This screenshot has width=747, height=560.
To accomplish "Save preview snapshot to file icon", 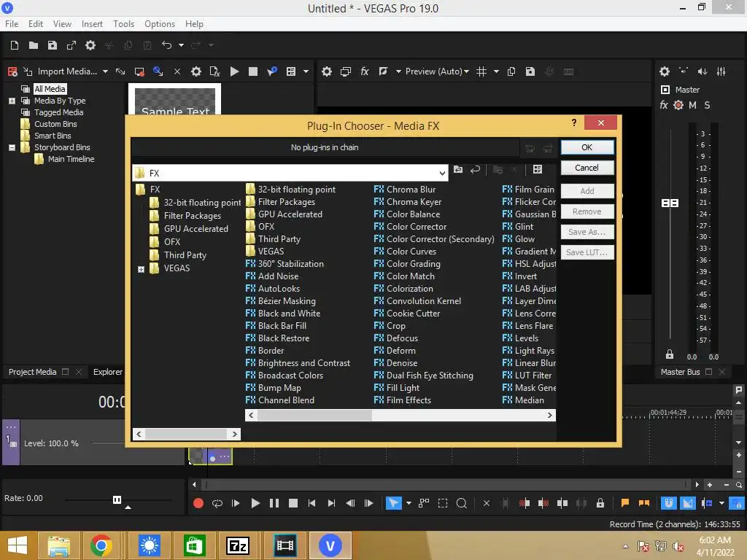I will point(530,71).
